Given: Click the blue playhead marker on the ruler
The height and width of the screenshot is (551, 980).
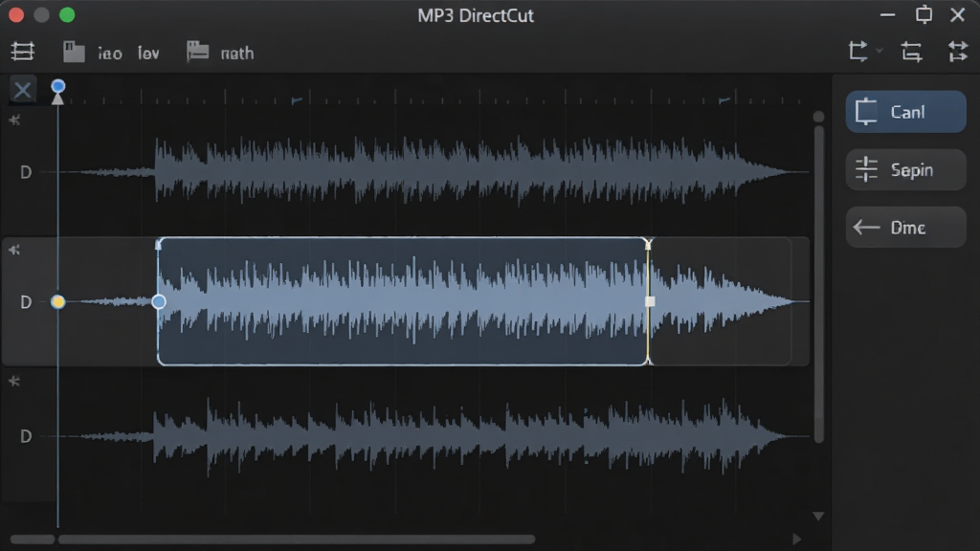Looking at the screenshot, I should pyautogui.click(x=58, y=86).
